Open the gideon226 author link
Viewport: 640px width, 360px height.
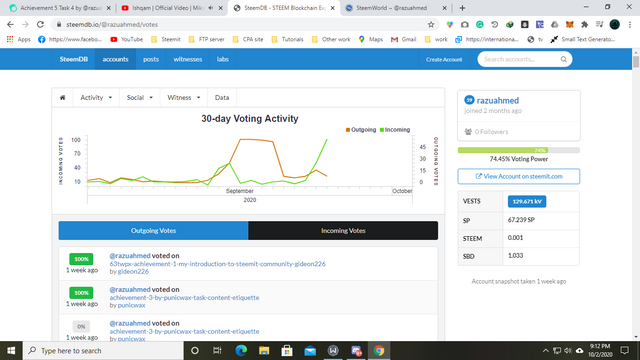tap(133, 271)
